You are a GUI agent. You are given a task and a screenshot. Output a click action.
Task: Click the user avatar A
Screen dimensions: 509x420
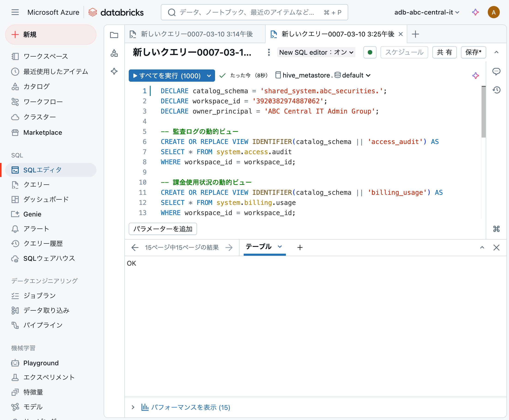494,12
